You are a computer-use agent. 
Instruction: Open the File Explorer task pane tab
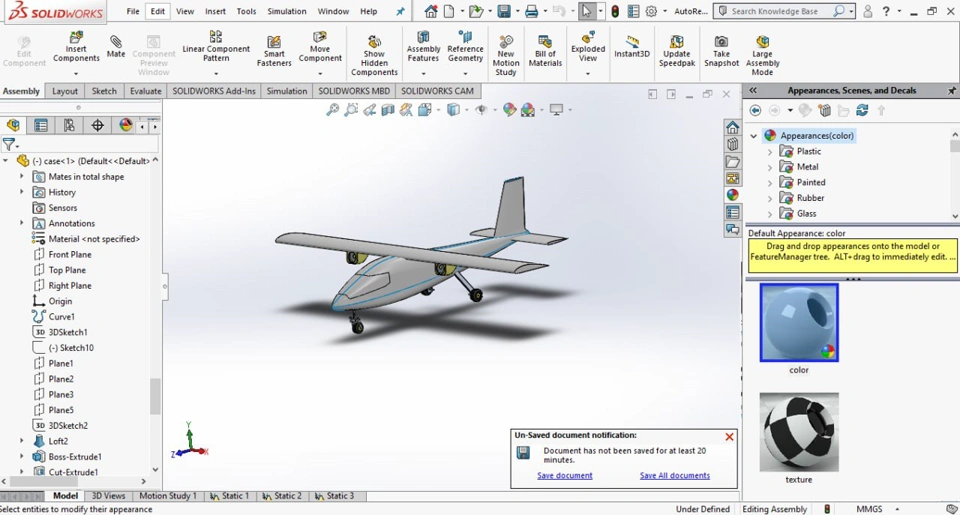(x=732, y=162)
